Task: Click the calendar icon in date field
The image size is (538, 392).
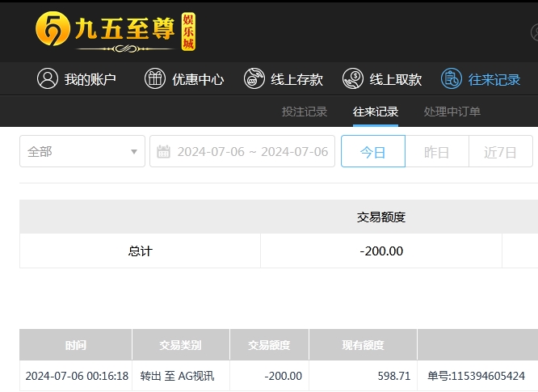Action: [x=163, y=151]
